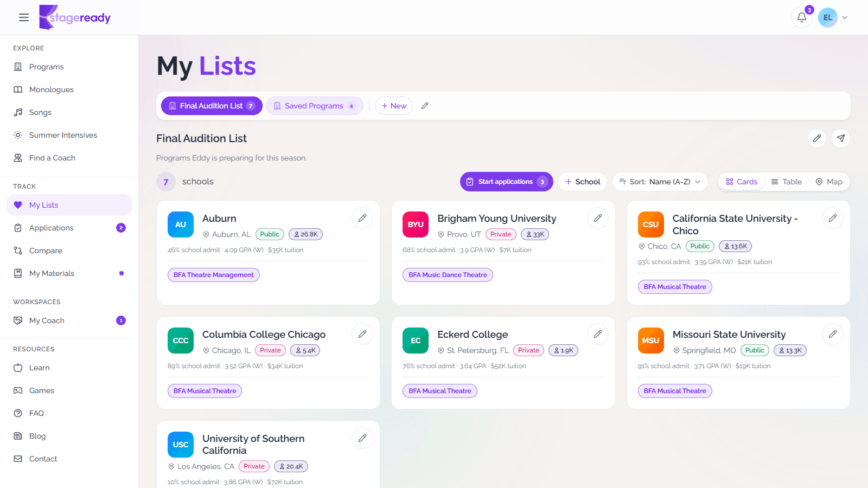Open the hamburger menu icon
Image resolution: width=868 pixels, height=488 pixels.
[x=24, y=17]
